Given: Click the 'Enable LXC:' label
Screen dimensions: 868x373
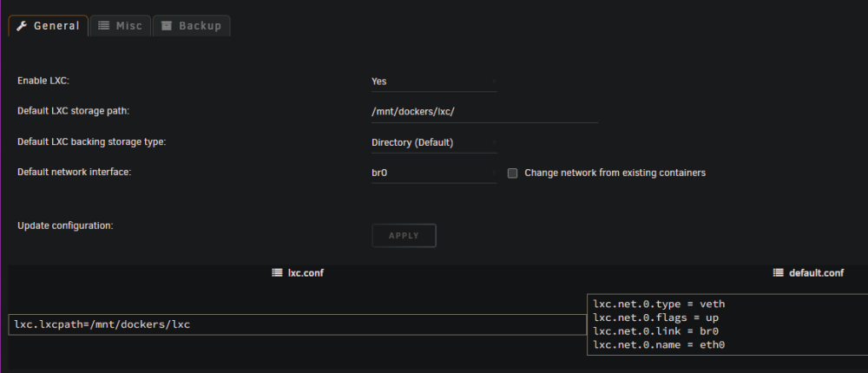Looking at the screenshot, I should (x=43, y=81).
